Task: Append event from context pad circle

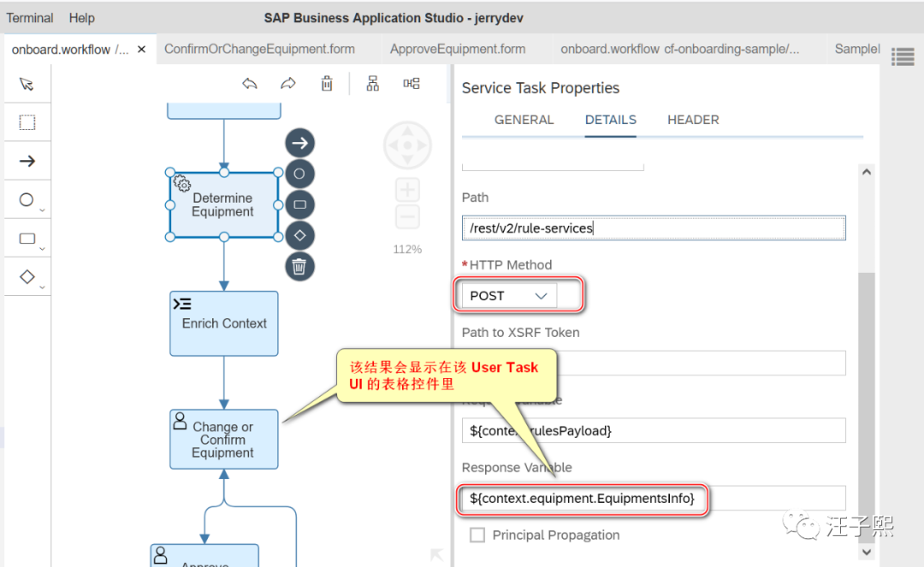Action: (x=299, y=174)
